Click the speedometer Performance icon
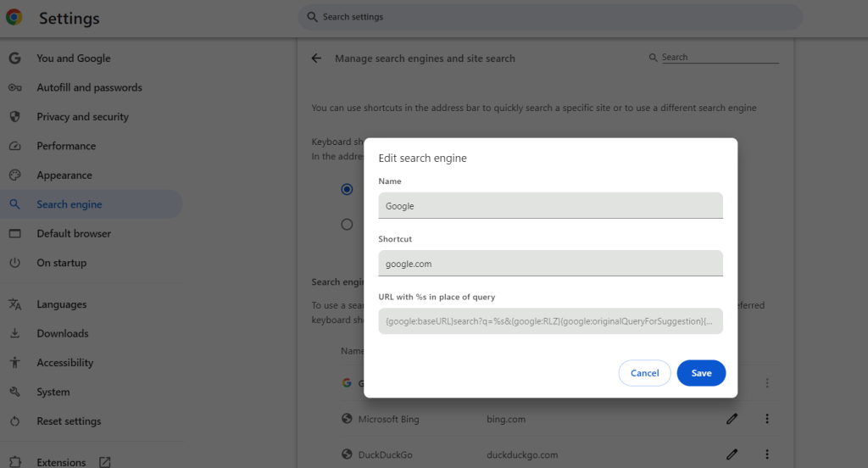 [15, 146]
